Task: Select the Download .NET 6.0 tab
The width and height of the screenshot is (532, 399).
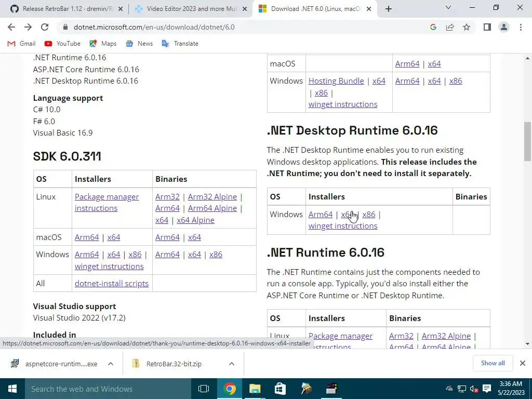Action: tap(315, 9)
